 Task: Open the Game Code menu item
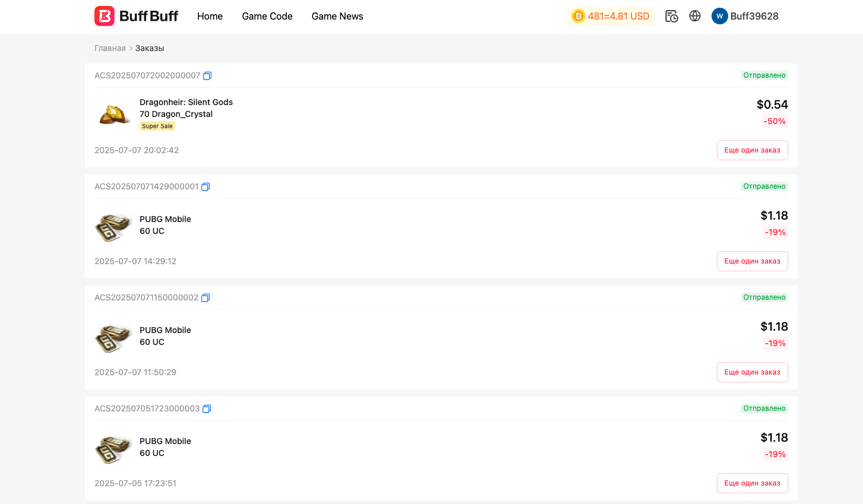[267, 16]
